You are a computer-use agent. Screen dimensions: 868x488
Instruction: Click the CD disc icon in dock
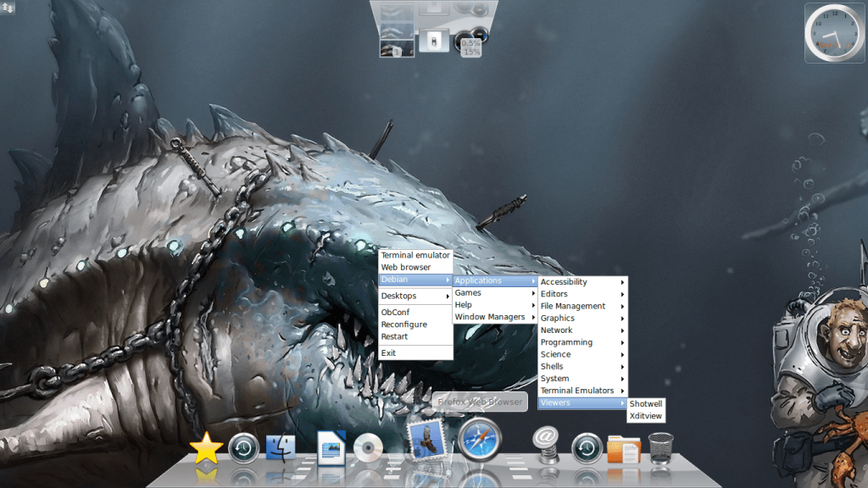[368, 447]
